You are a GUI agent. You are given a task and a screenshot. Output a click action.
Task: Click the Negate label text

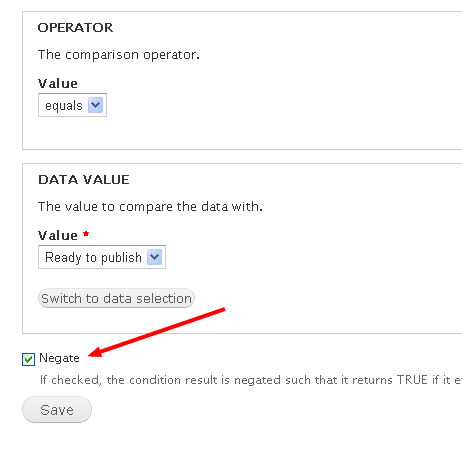[x=59, y=358]
